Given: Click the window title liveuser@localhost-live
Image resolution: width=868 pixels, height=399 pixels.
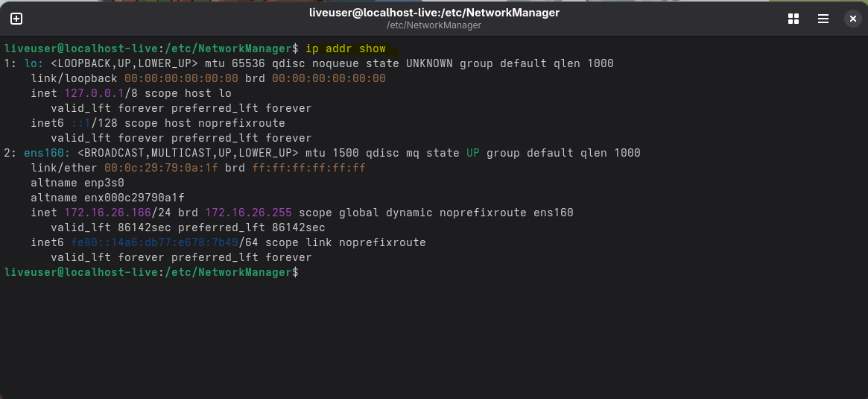Looking at the screenshot, I should click(x=434, y=13).
